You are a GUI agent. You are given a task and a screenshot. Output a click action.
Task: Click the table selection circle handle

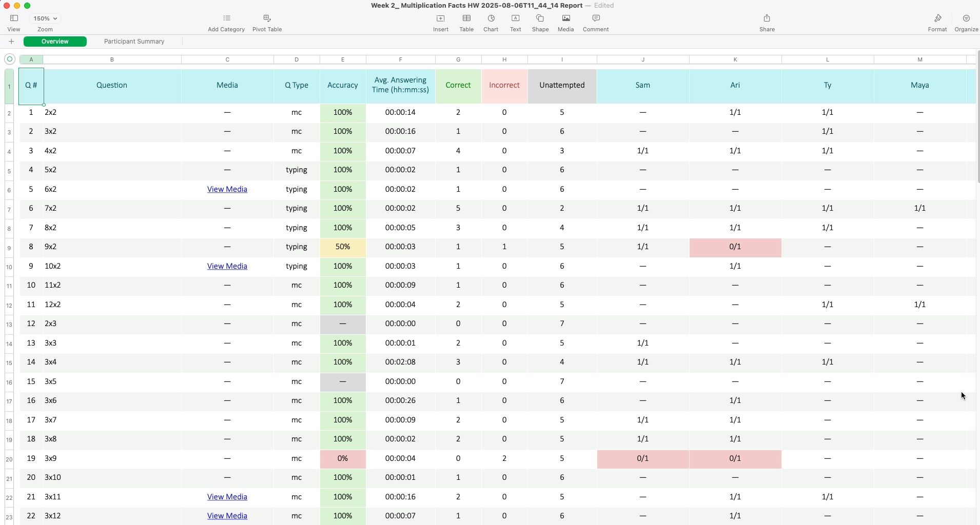coord(9,59)
